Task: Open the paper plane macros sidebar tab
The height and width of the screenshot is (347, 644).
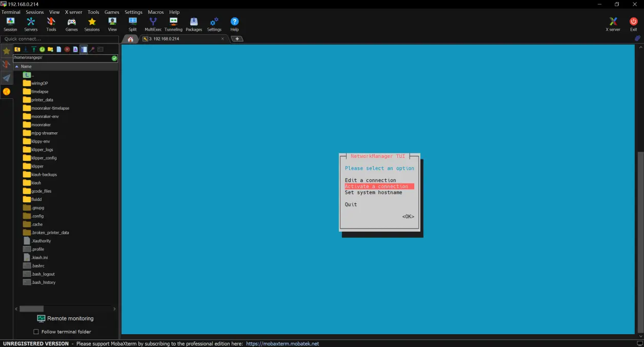Action: pyautogui.click(x=6, y=78)
